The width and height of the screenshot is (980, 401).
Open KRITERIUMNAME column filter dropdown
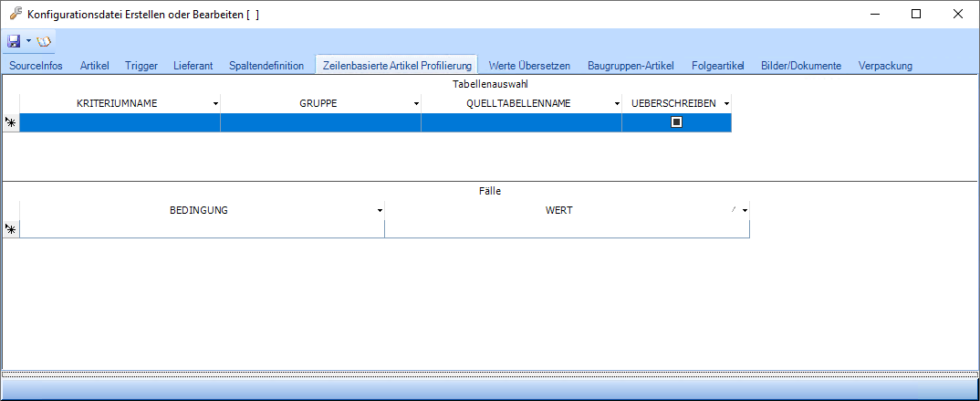(x=215, y=104)
